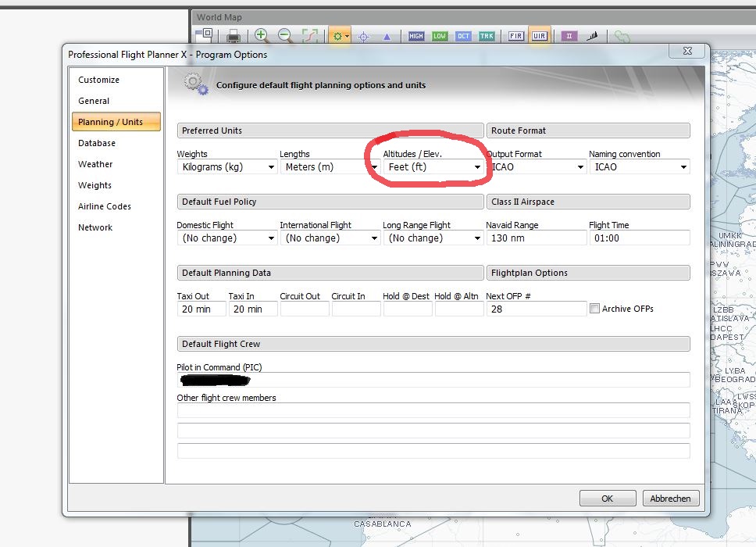
Task: Click the Abbrechen button
Action: [x=671, y=499]
